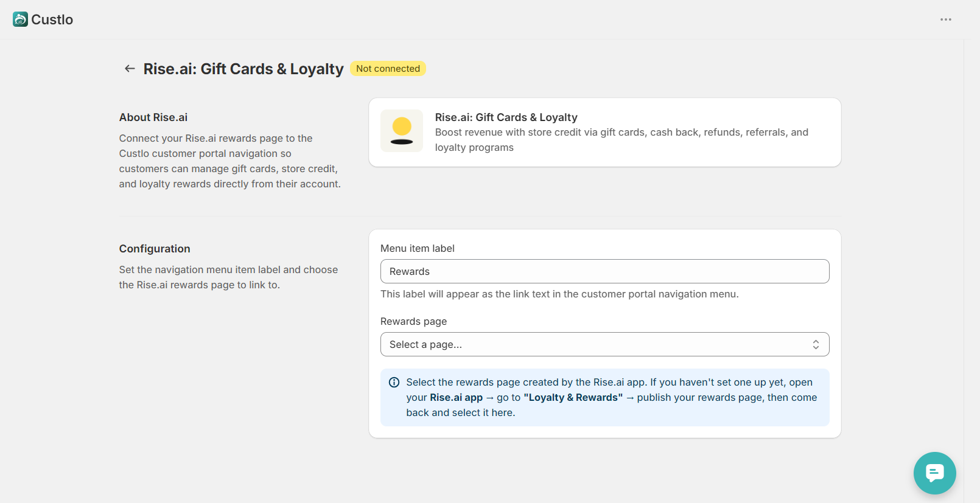Screen dimensions: 980x503
Task: Go back using the left arrow
Action: pos(130,69)
